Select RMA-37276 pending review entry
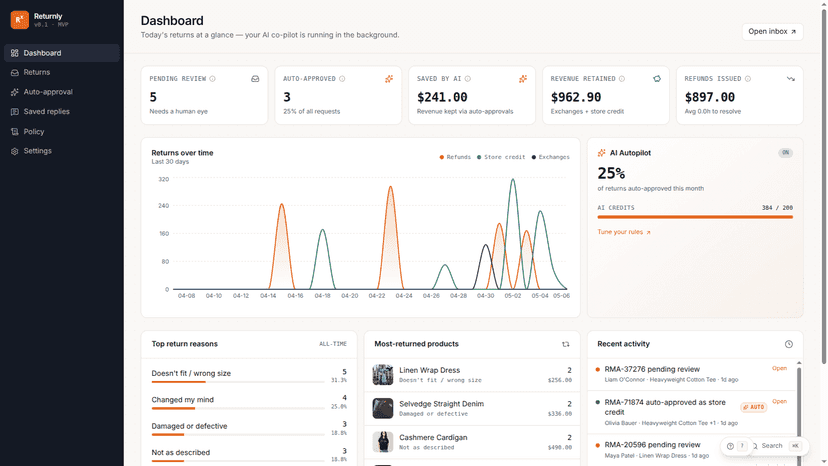Screen dimensions: 828x466 (691, 374)
